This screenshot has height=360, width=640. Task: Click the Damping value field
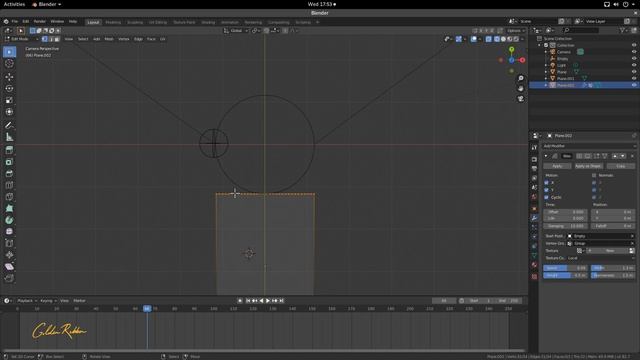pos(565,226)
